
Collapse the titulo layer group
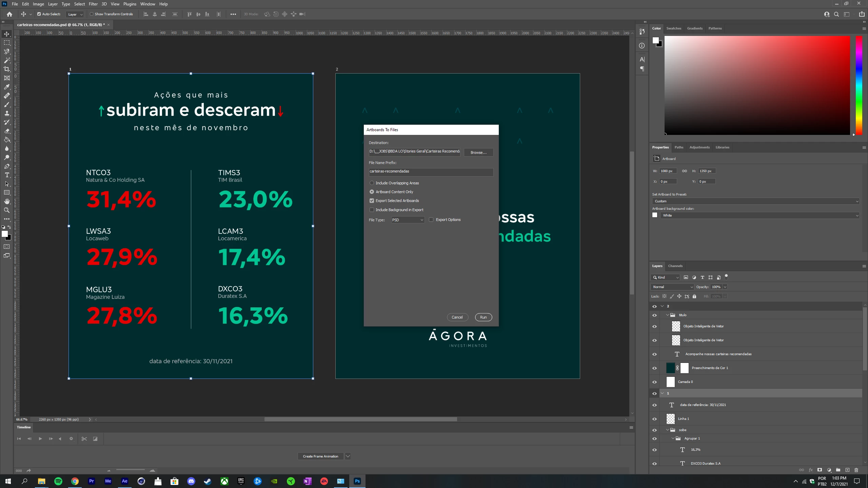[x=667, y=315]
